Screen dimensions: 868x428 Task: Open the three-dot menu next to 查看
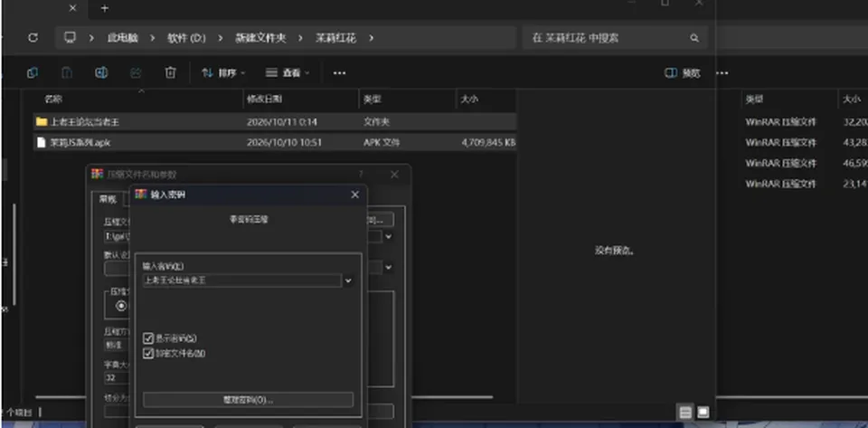339,73
